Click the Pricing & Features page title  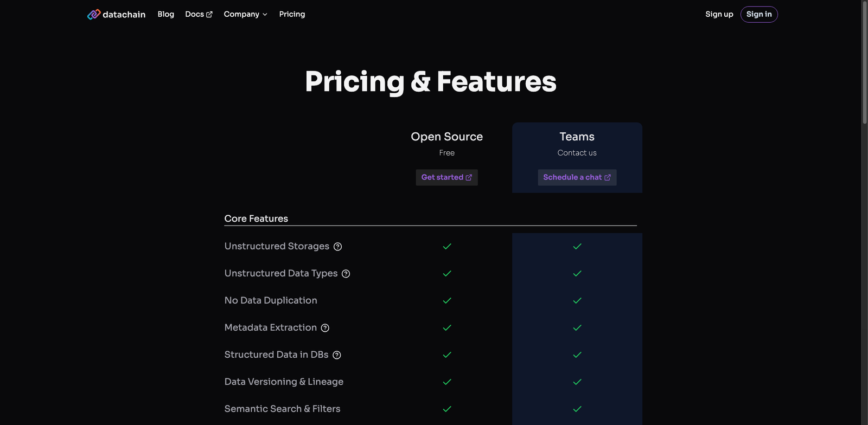point(431,82)
